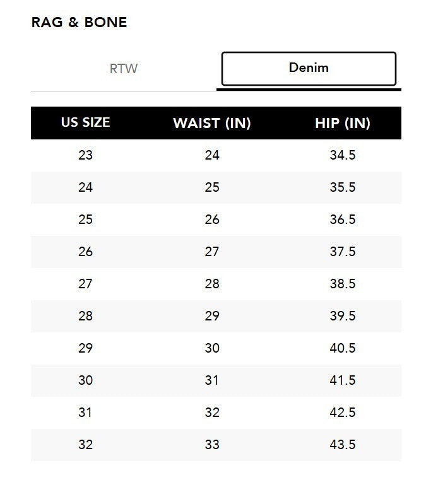Image resolution: width=426 pixels, height=504 pixels.
Task: Click the hip value 43.5
Action: pyautogui.click(x=343, y=445)
